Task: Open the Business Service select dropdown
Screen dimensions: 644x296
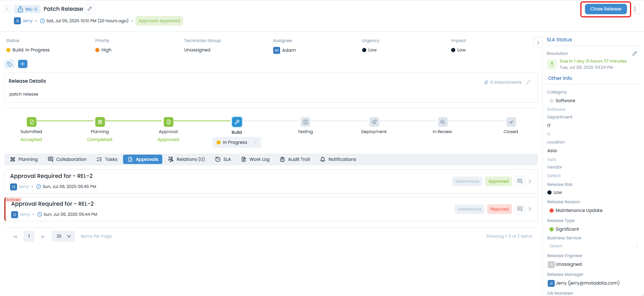Action: tap(593, 246)
